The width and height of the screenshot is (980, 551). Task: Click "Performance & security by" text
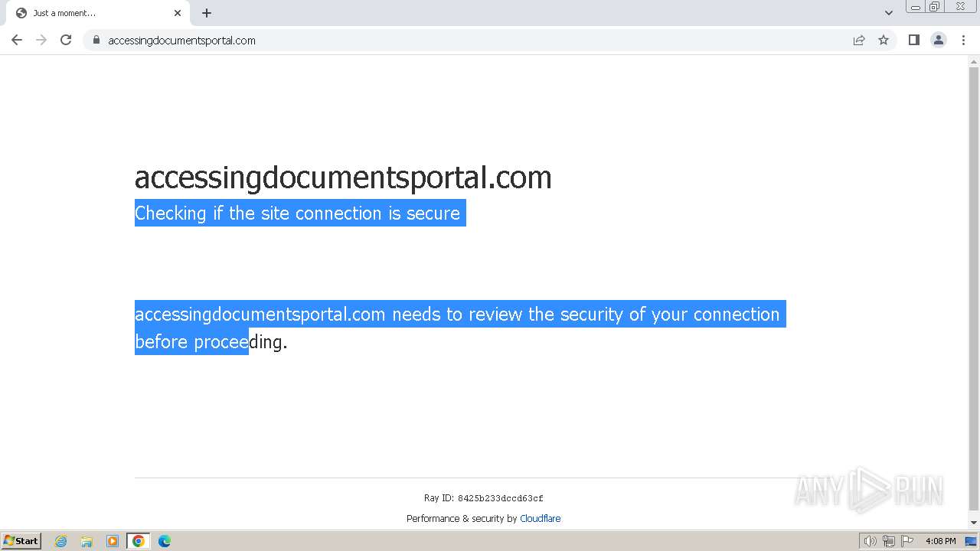[462, 518]
